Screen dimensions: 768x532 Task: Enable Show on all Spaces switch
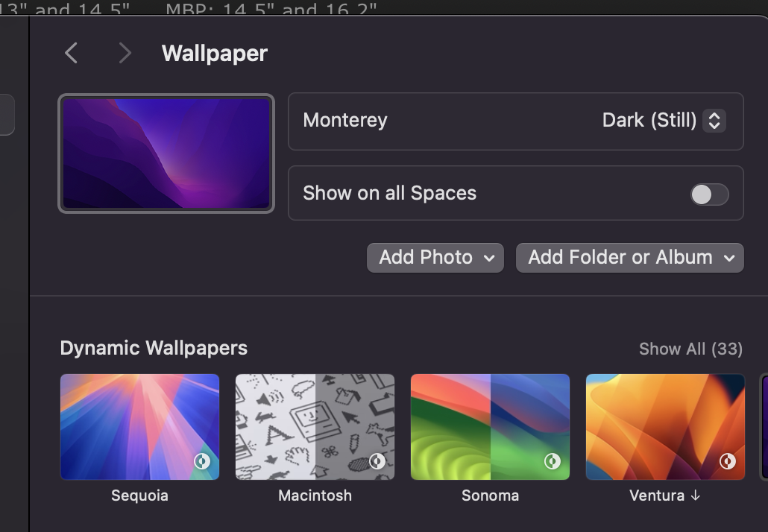point(709,194)
